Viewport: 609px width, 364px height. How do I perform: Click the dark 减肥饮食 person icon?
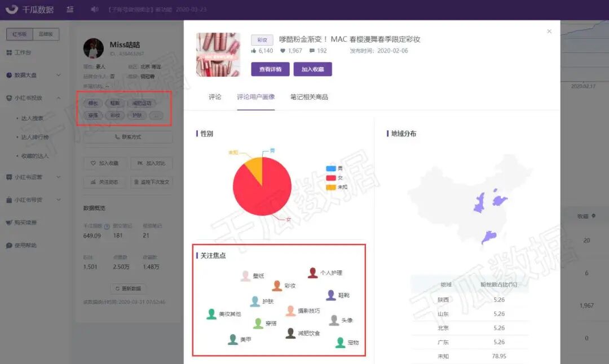[290, 334]
